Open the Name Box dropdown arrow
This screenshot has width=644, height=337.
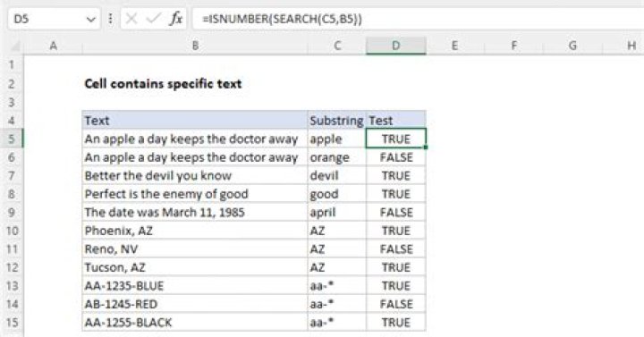90,20
